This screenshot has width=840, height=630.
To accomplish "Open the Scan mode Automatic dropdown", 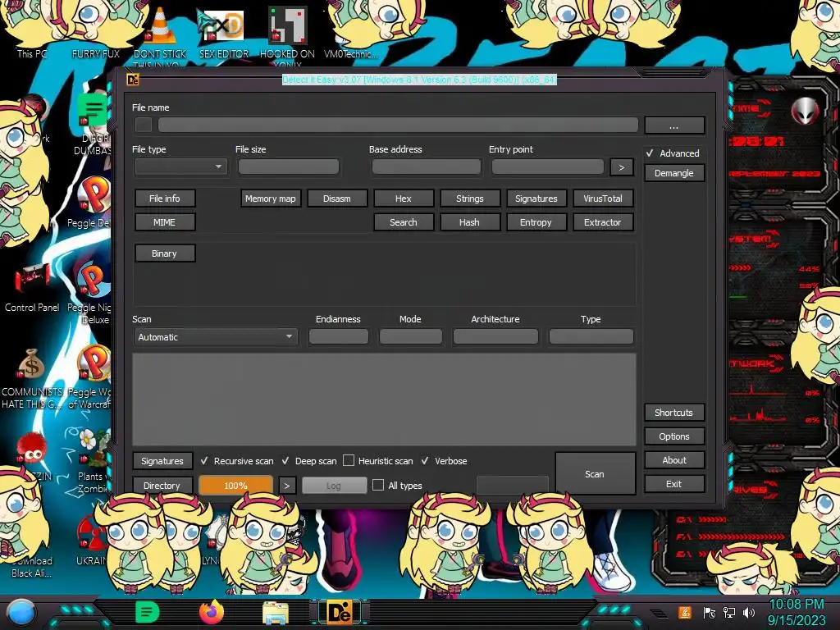I will [x=216, y=337].
